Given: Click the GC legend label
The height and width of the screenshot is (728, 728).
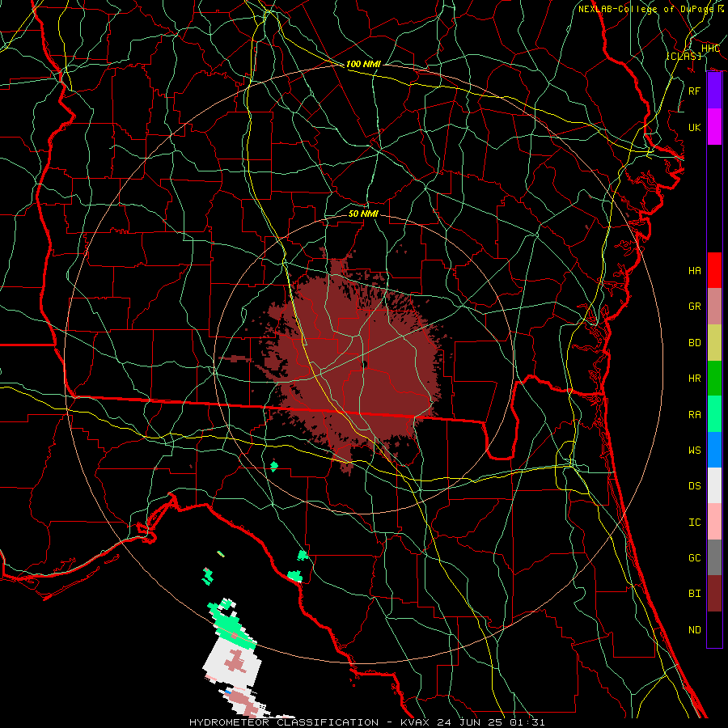Looking at the screenshot, I should click(x=695, y=558).
